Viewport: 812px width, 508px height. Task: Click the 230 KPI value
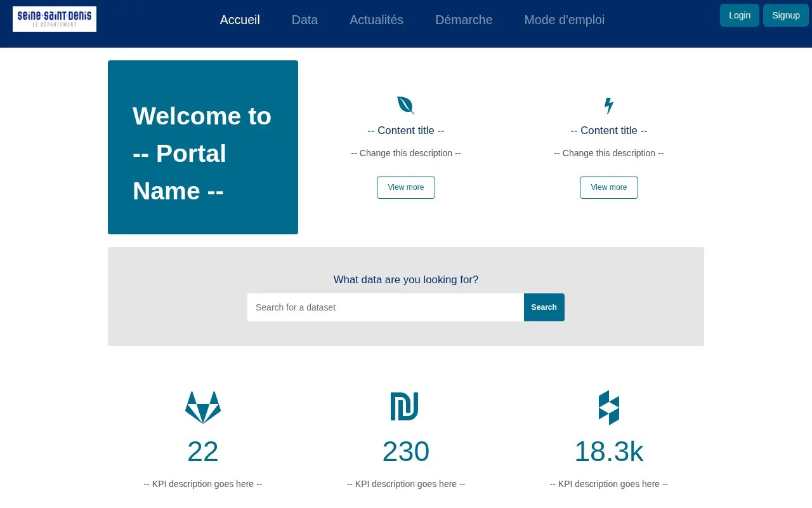click(x=406, y=451)
